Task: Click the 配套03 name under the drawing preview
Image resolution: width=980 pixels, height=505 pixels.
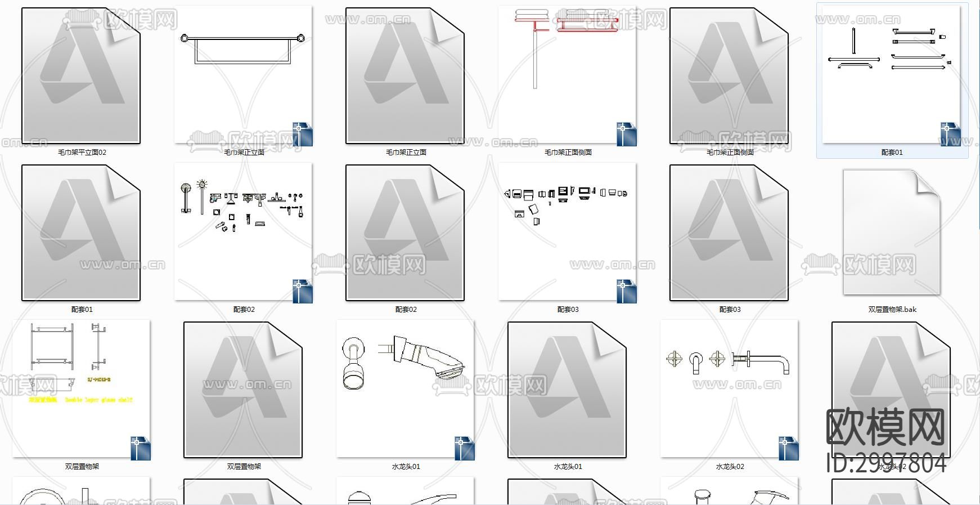Action: pos(568,310)
